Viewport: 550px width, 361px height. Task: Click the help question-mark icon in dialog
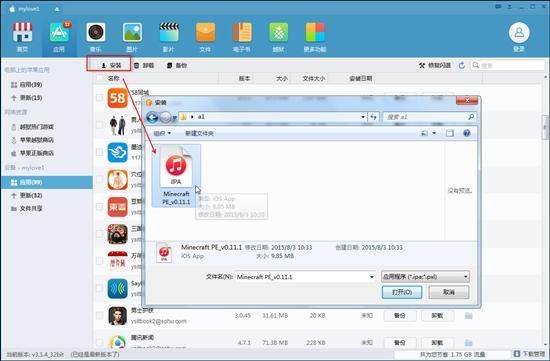point(467,133)
